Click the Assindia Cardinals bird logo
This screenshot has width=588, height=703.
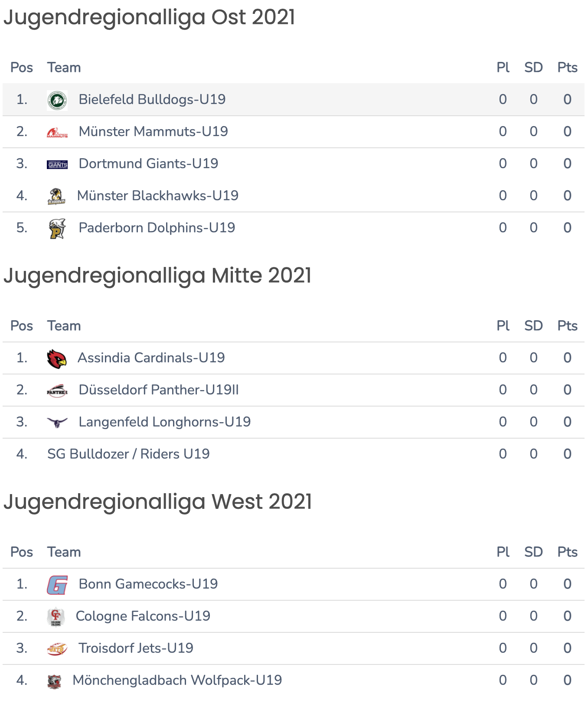(57, 358)
